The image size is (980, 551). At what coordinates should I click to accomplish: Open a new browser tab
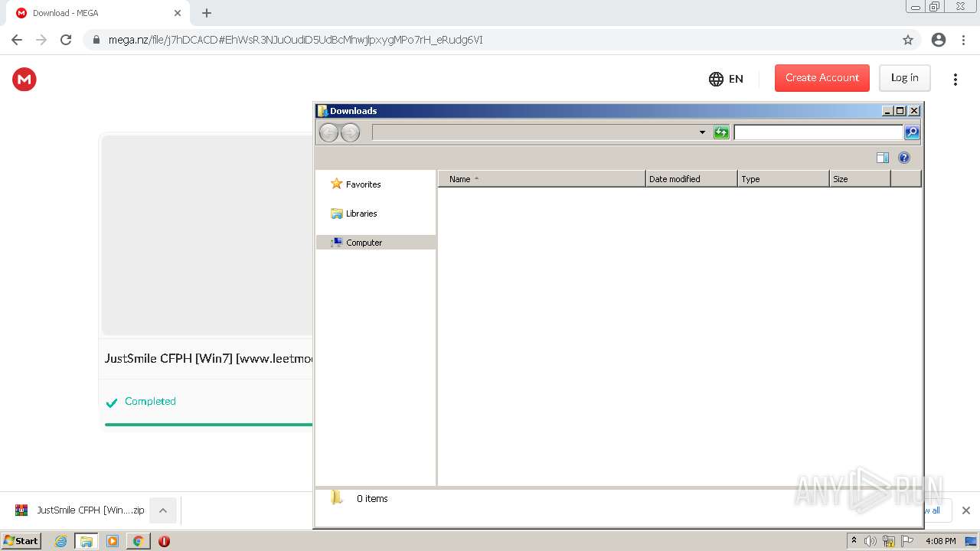[207, 13]
